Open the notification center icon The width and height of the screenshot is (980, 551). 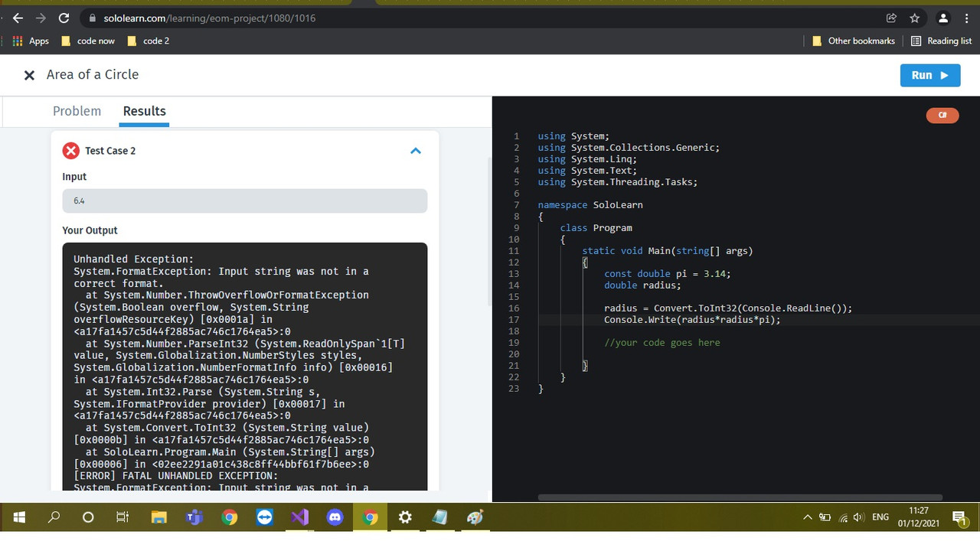960,518
